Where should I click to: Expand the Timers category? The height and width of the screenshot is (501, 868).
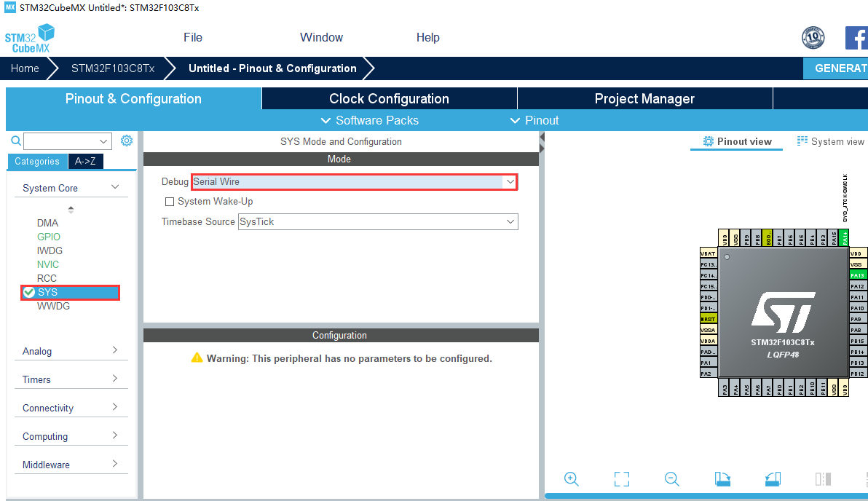(x=115, y=379)
